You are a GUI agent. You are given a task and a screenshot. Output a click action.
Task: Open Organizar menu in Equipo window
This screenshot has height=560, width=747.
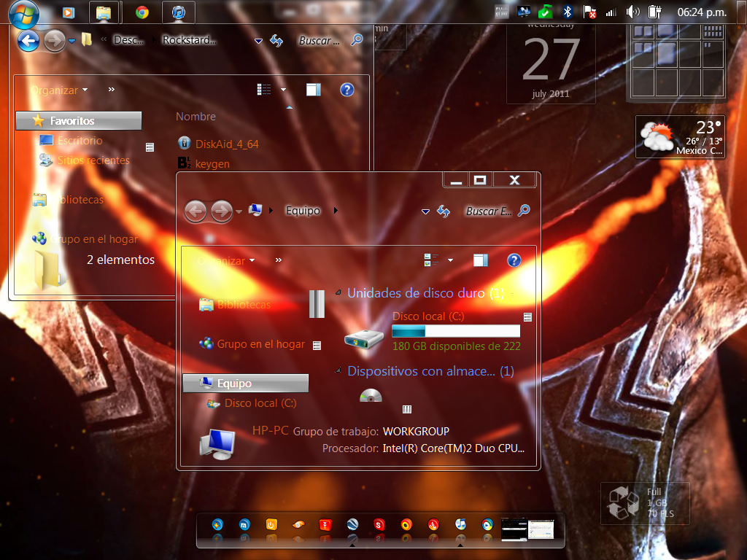coord(226,260)
